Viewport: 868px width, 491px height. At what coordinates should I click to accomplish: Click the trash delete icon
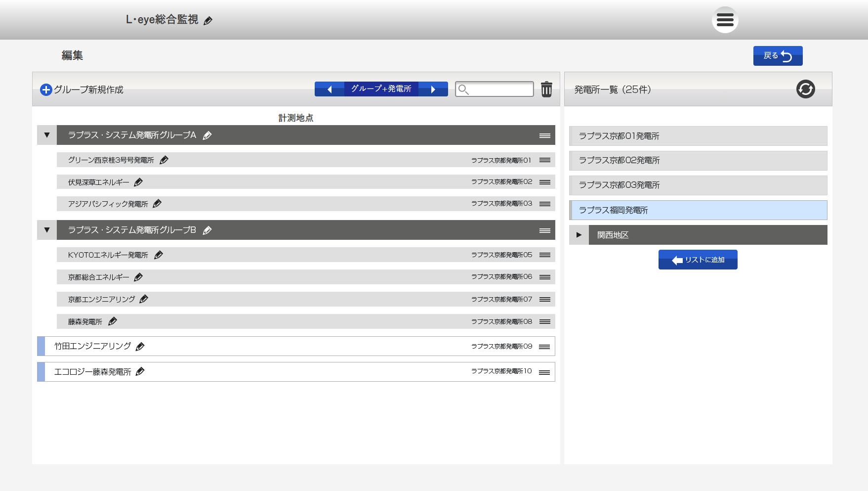(x=546, y=89)
